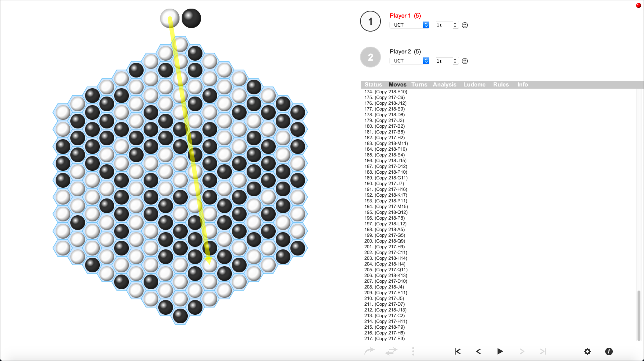Select move 216. (Copy 217-H6)

[x=384, y=333]
